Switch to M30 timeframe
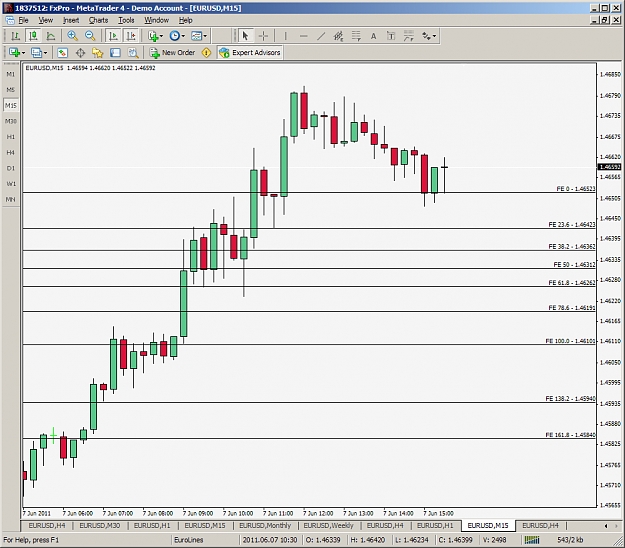Screen dimensions: 625x548 coord(11,121)
